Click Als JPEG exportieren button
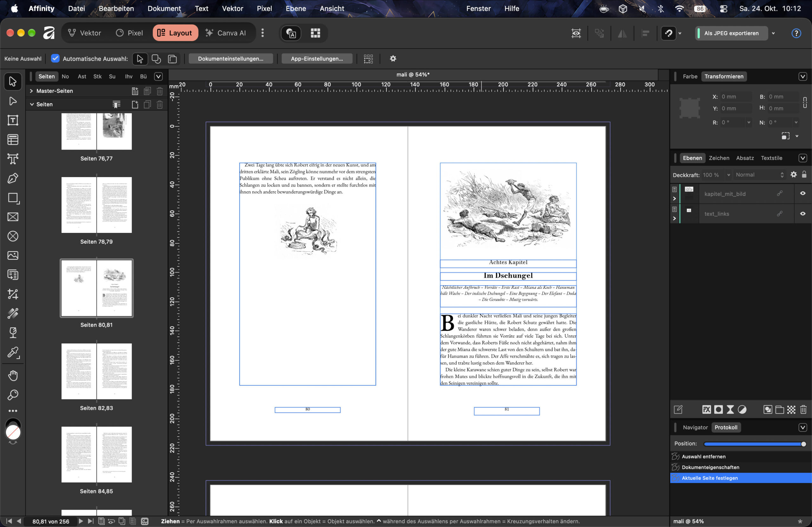This screenshot has height=527, width=812. click(x=731, y=33)
